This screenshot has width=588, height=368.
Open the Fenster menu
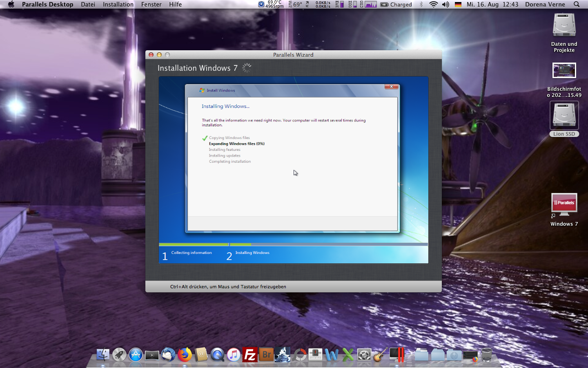tap(151, 4)
